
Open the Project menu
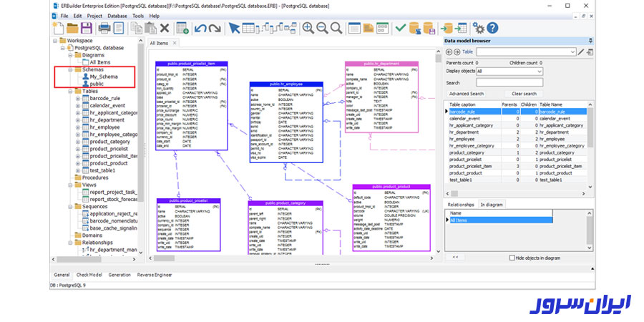[94, 16]
